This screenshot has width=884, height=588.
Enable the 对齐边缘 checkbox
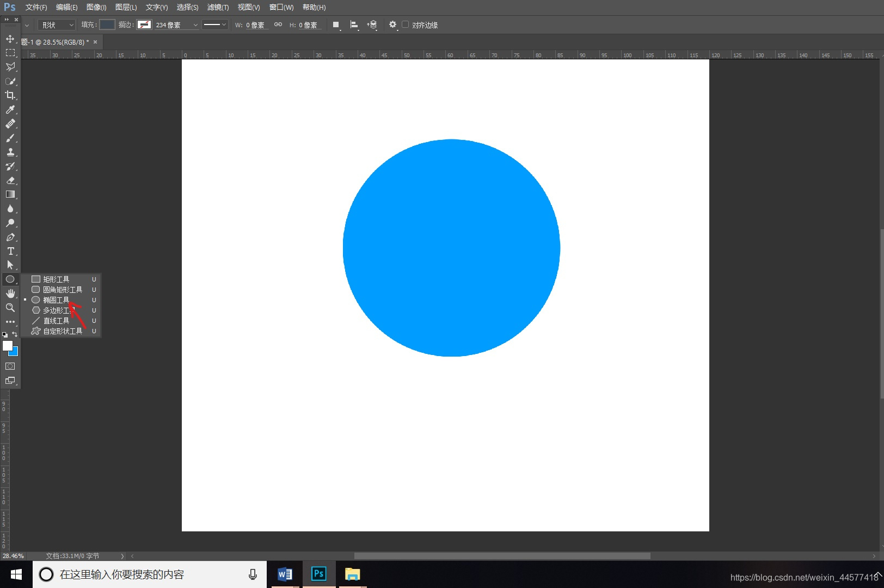(405, 24)
